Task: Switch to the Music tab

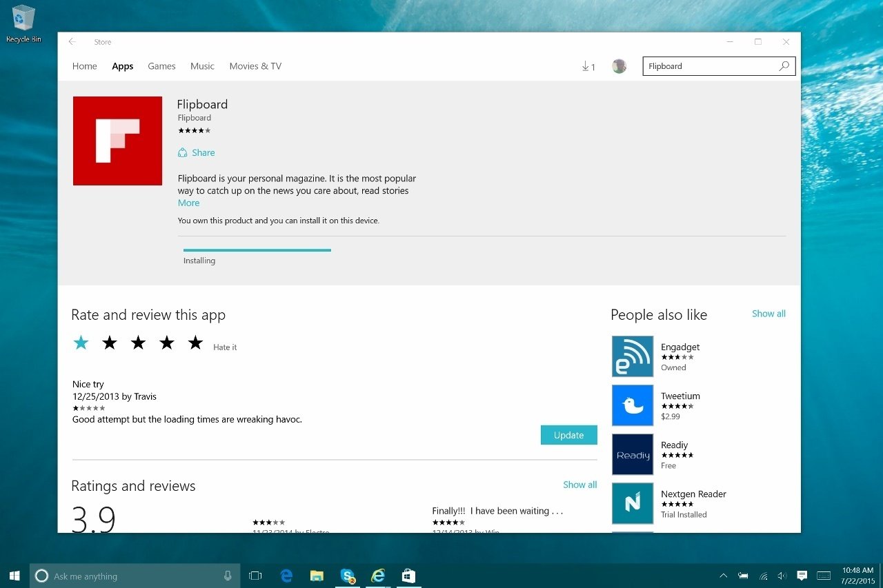Action: (202, 66)
